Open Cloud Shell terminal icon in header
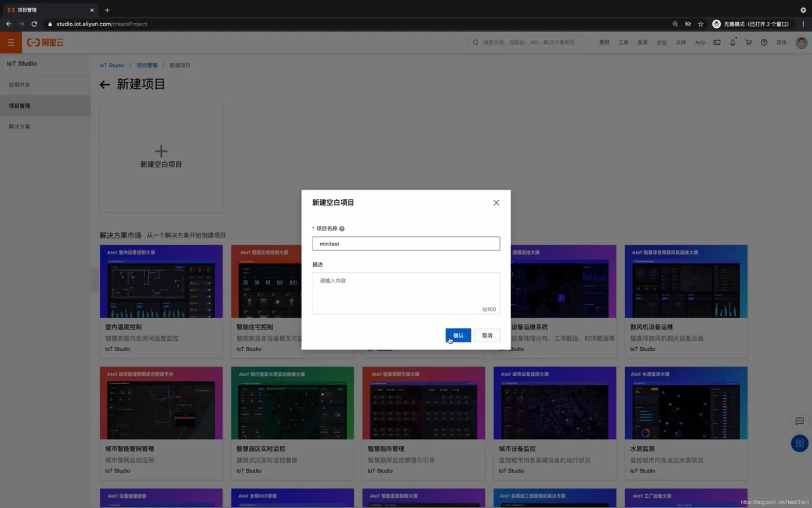The width and height of the screenshot is (812, 508). 717,42
